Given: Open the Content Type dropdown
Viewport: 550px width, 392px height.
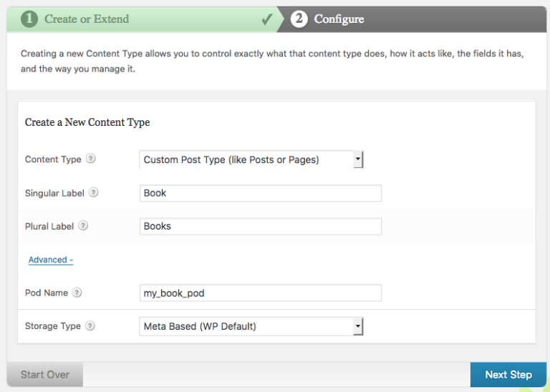Looking at the screenshot, I should click(x=251, y=160).
